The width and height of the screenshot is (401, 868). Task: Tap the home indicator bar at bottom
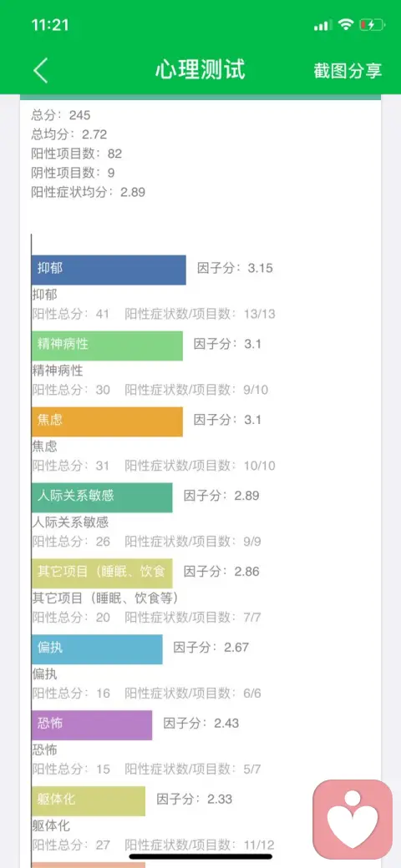click(200, 856)
